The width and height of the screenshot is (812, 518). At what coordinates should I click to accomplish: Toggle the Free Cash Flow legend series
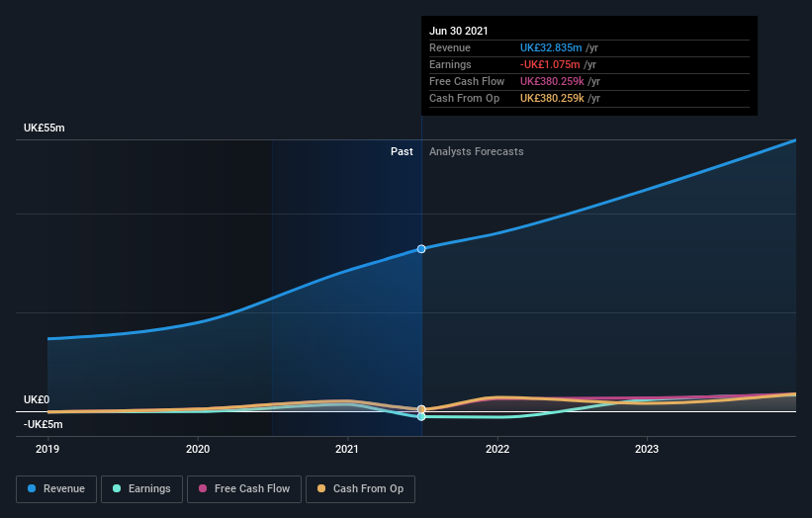[x=244, y=489]
